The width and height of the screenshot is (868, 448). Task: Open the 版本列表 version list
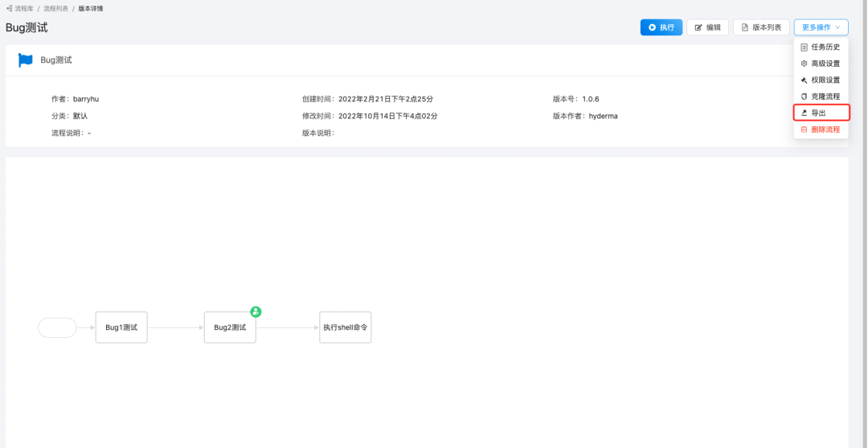pyautogui.click(x=761, y=27)
